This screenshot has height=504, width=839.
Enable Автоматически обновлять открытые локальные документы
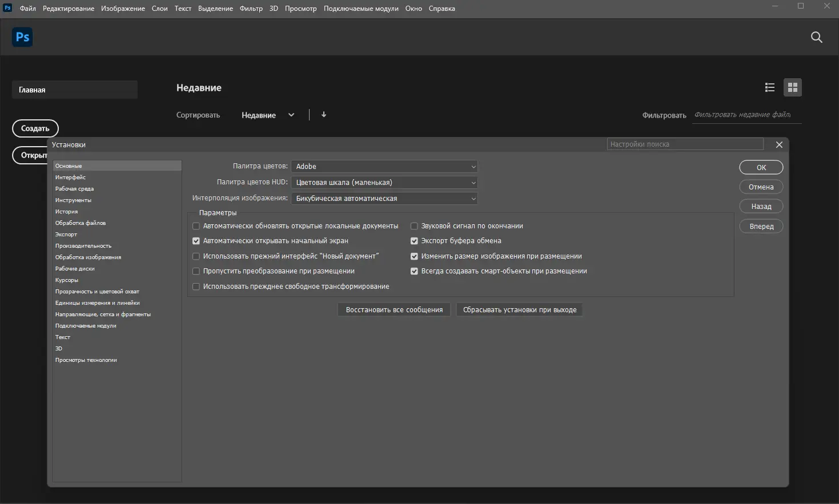(196, 226)
